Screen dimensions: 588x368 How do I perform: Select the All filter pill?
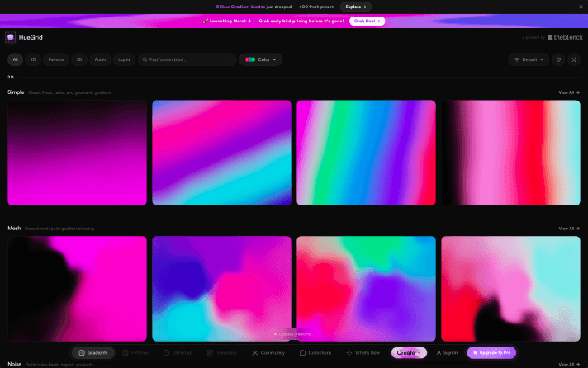pyautogui.click(x=16, y=59)
